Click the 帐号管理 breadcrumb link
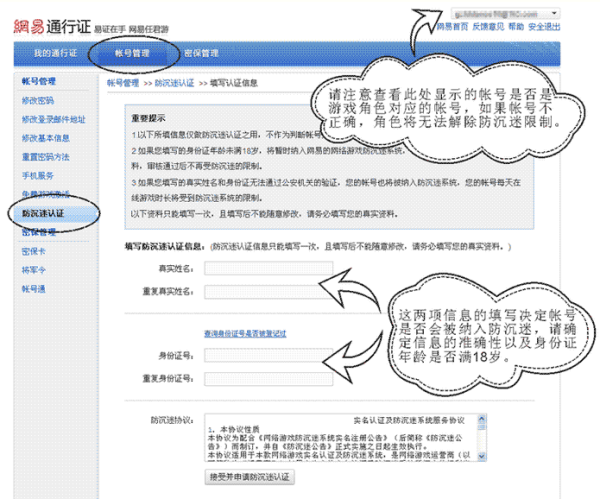The height and width of the screenshot is (499, 600). (x=123, y=83)
